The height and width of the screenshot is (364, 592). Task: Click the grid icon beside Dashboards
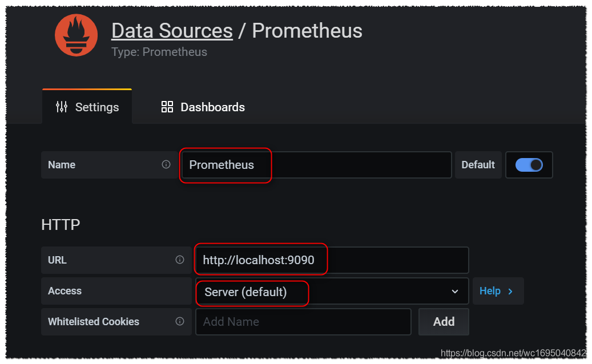click(167, 107)
